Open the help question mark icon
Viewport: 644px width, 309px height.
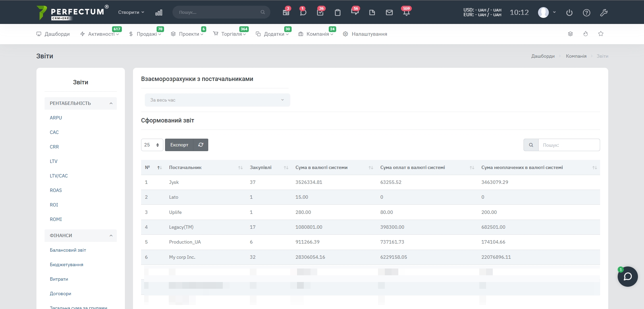coord(587,13)
